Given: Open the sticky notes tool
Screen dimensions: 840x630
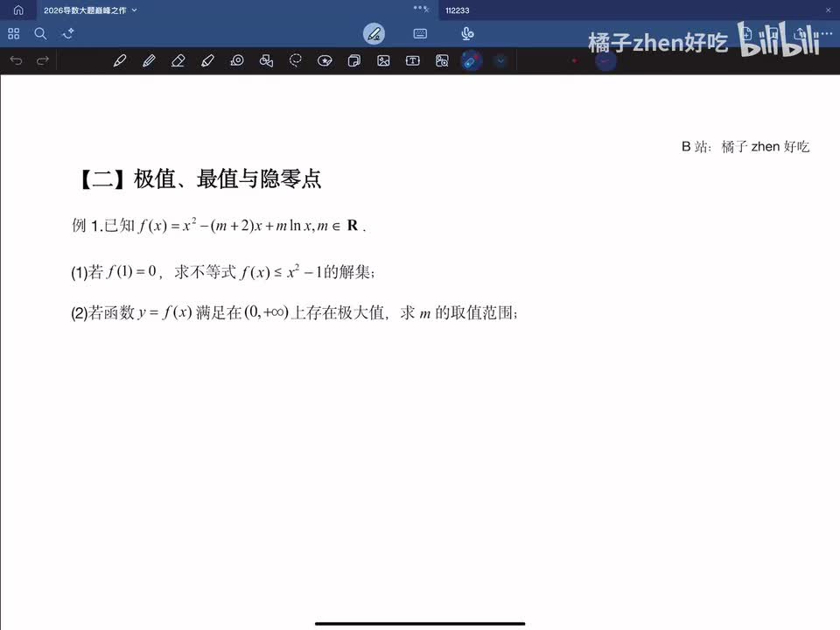Looking at the screenshot, I should click(354, 60).
